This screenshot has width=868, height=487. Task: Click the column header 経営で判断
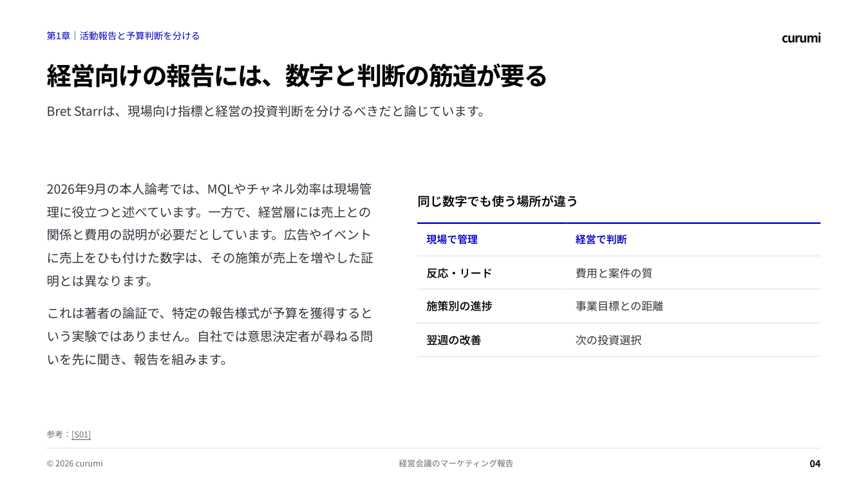pos(601,239)
